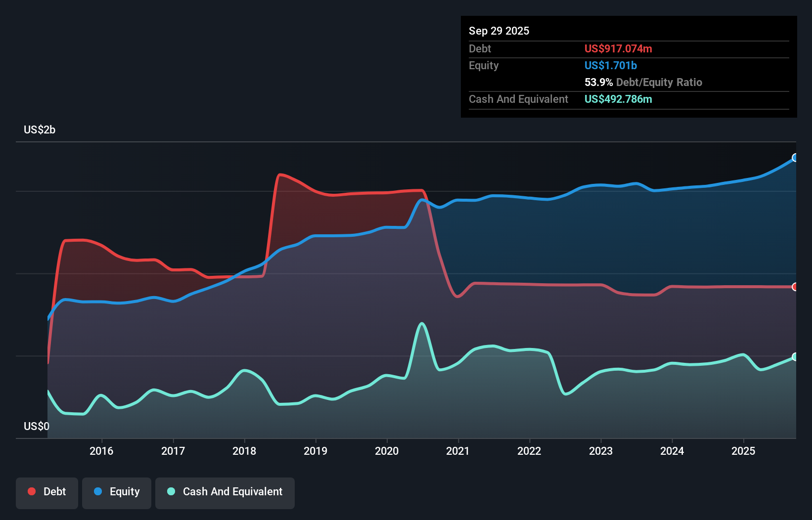Click the 2023 x-axis label

click(x=601, y=451)
